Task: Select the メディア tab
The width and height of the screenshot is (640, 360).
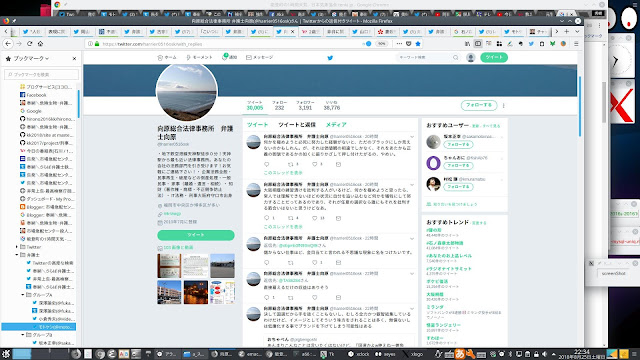Action: 336,124
